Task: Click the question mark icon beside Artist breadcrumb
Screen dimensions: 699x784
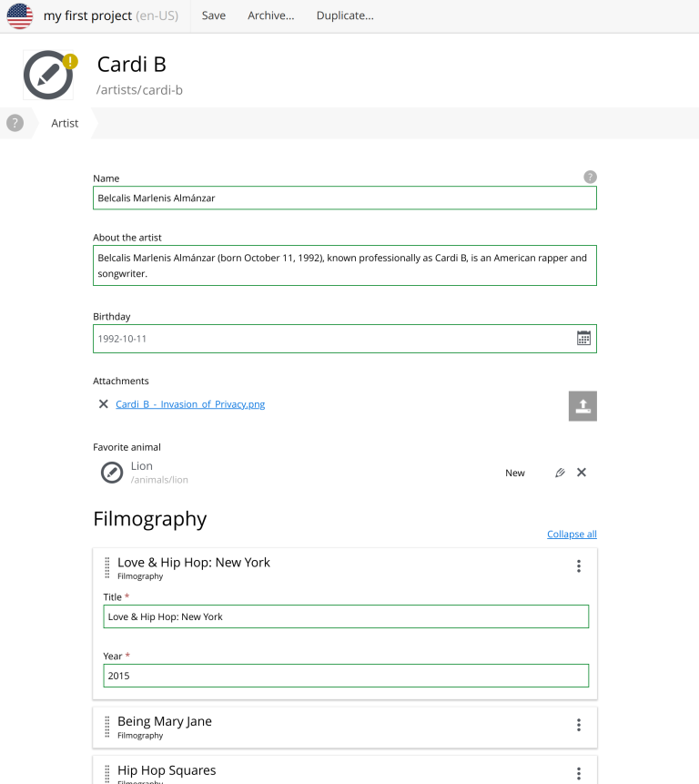Action: click(x=15, y=123)
